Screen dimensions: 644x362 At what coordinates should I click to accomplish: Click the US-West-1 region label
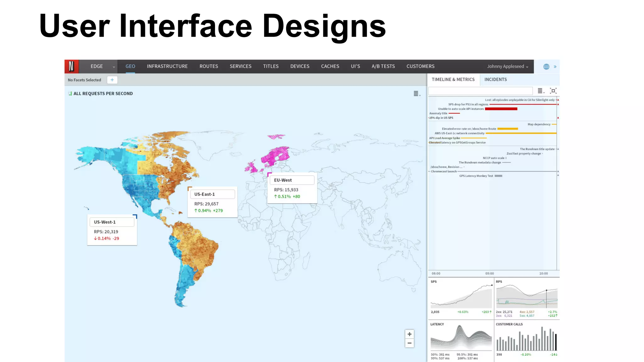click(x=112, y=222)
